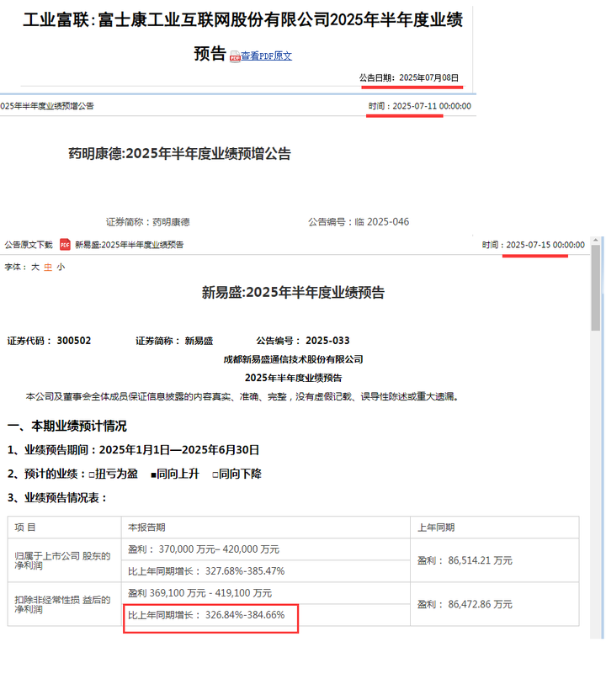Viewport: 606px width, 700px height.
Task: Click the 公告原文下载 label
Action: pyautogui.click(x=29, y=245)
